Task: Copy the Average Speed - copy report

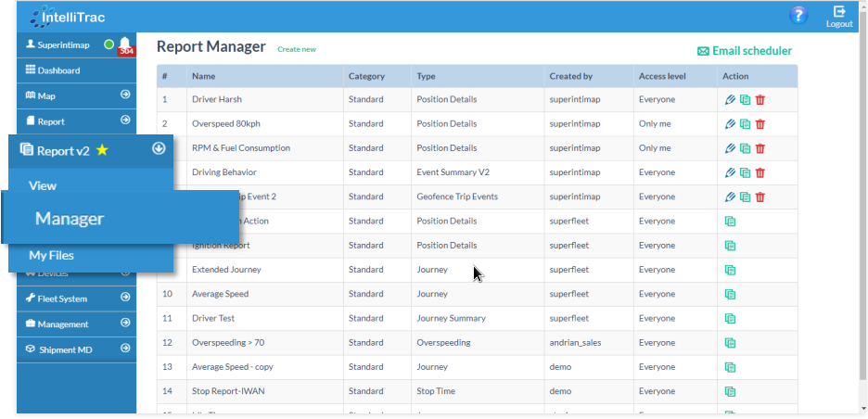Action: point(730,367)
